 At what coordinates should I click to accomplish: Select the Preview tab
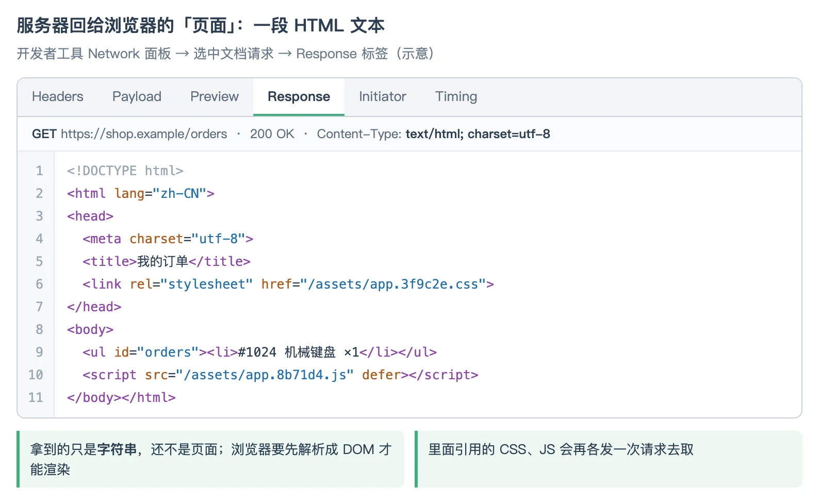(x=215, y=97)
